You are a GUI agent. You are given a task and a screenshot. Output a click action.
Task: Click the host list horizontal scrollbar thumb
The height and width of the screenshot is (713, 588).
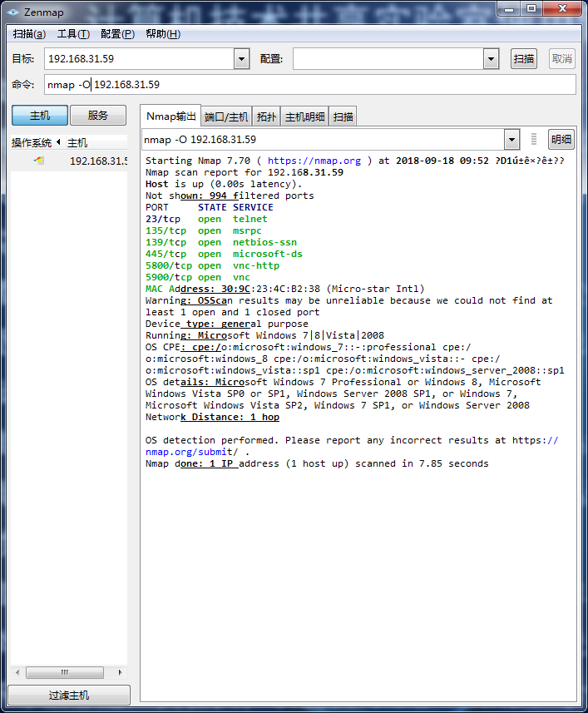pos(65,672)
